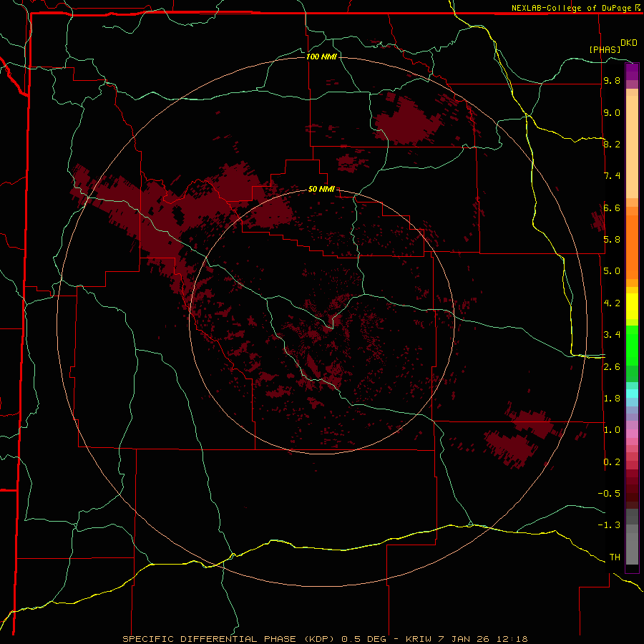Click the [PHAS] units label

point(605,49)
